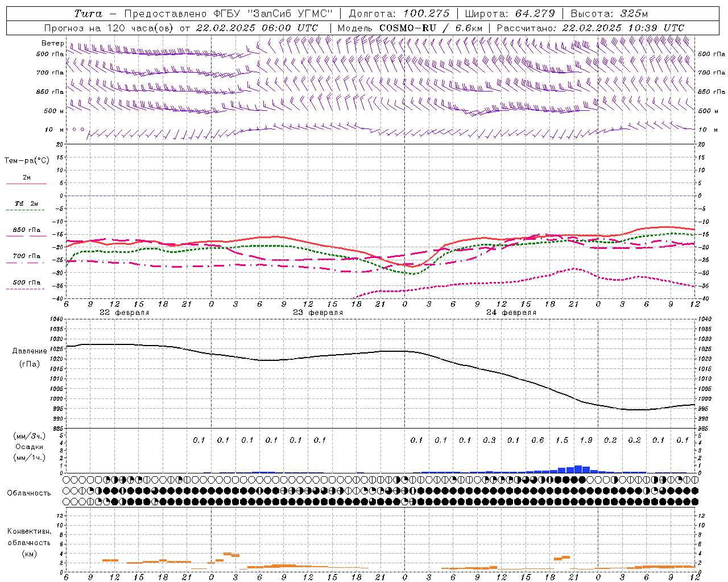
Task: Click the '(мм/3ч.)' precipitation unit label
Action: [30, 436]
